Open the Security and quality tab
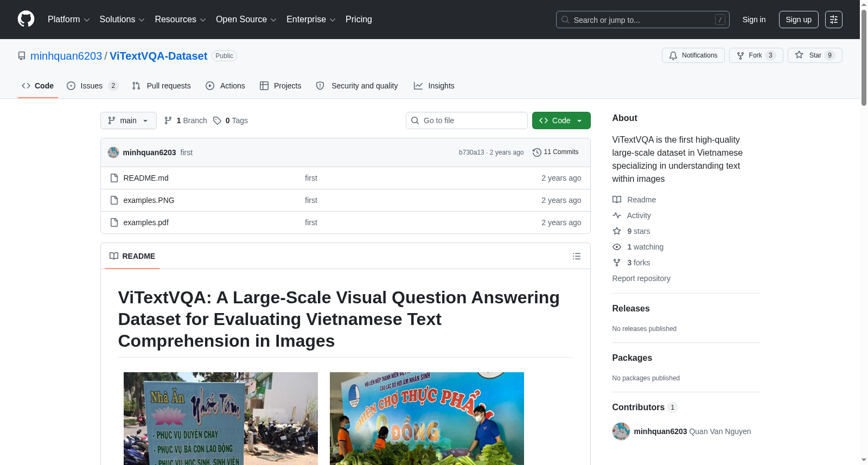The height and width of the screenshot is (465, 868). point(358,86)
